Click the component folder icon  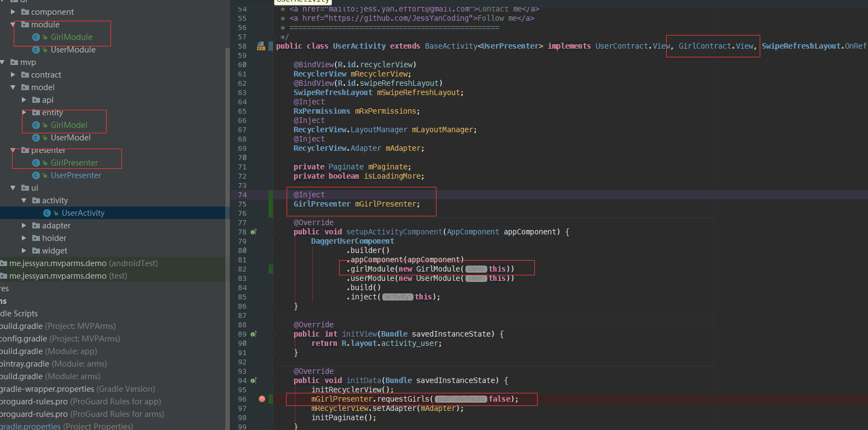pyautogui.click(x=25, y=12)
